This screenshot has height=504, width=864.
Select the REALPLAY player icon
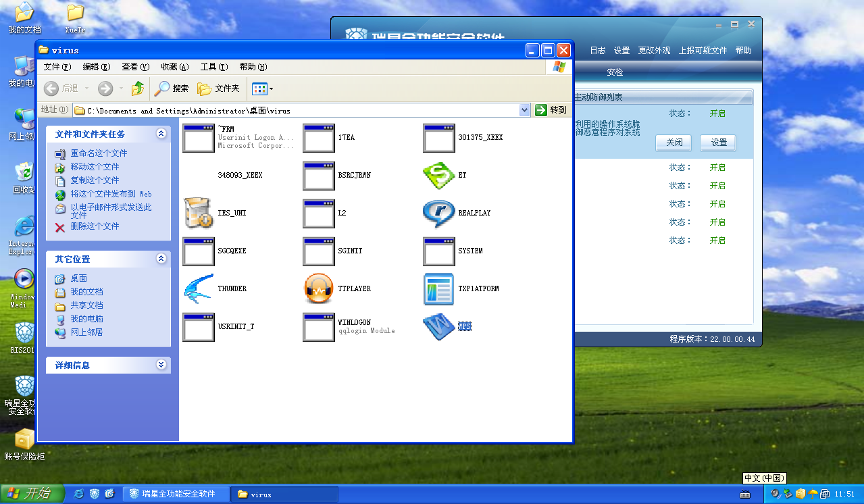439,213
